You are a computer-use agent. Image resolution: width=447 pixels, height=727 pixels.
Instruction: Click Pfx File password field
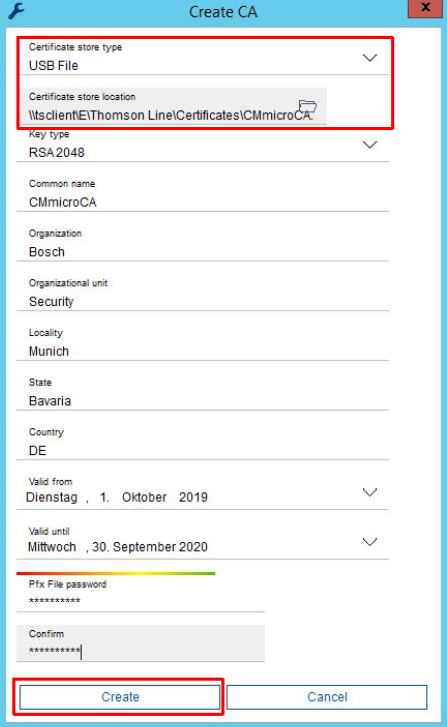coord(140,594)
